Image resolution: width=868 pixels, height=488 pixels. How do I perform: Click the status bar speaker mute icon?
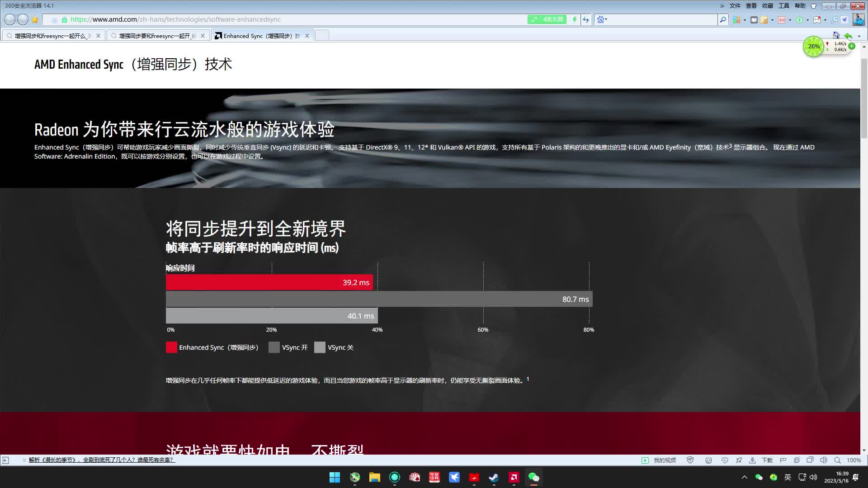tap(823, 460)
